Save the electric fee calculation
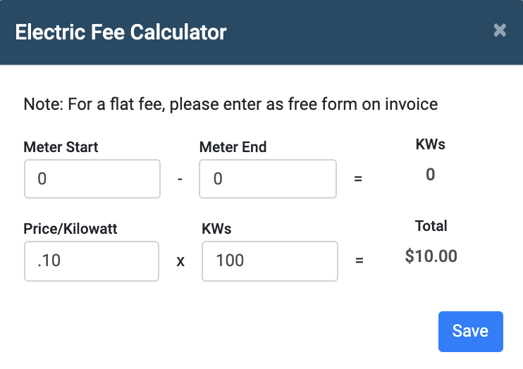The height and width of the screenshot is (369, 523). [x=470, y=331]
